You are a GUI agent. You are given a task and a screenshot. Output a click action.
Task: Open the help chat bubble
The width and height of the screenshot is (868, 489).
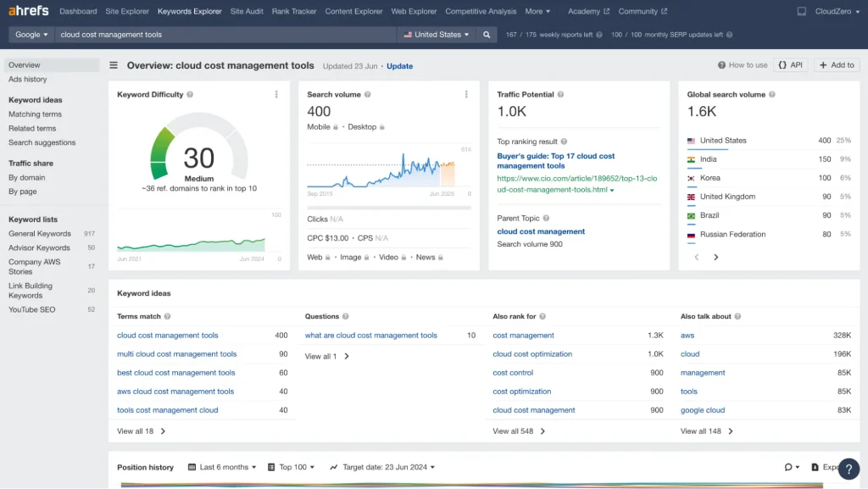tap(848, 469)
